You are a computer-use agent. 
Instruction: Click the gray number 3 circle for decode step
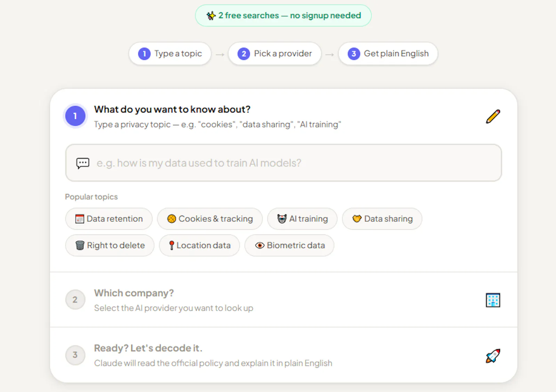[75, 355]
